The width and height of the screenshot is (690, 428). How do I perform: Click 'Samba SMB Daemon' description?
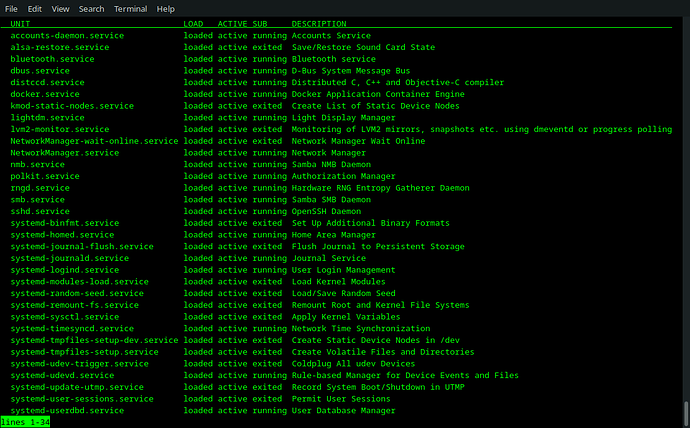331,200
